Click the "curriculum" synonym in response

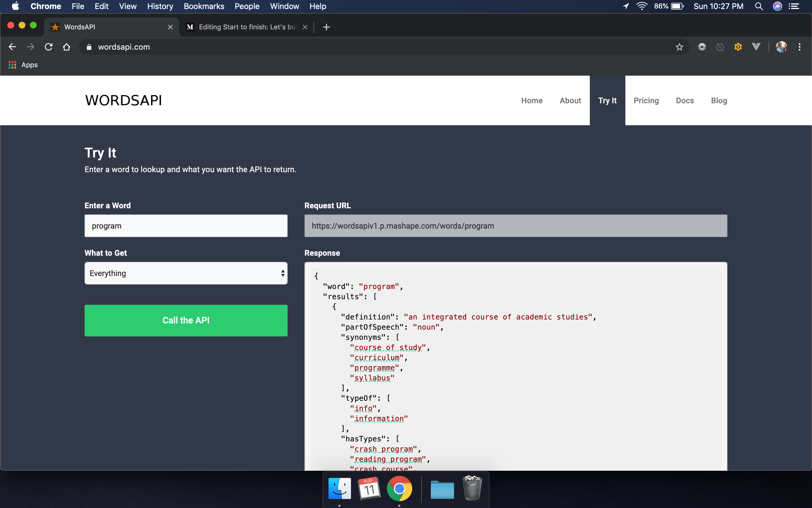377,358
